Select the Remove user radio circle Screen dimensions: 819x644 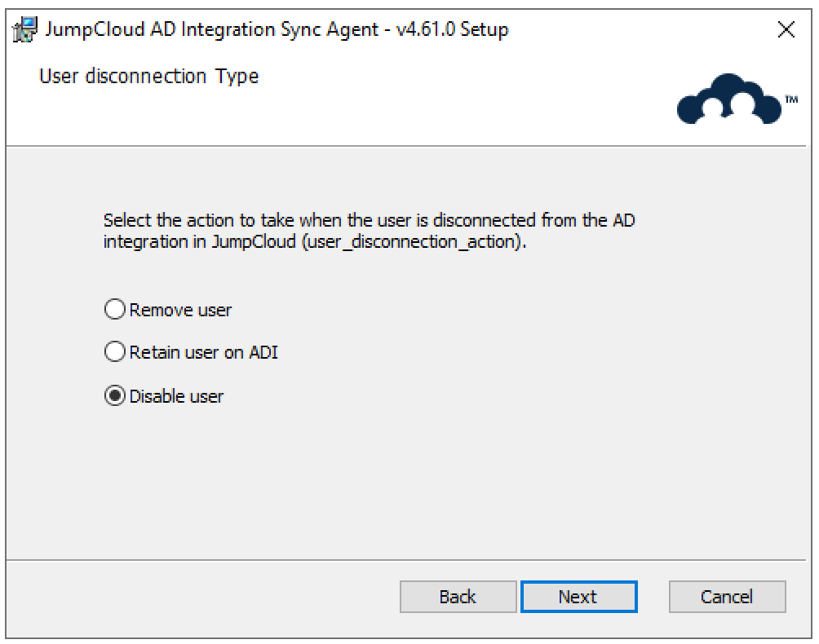pyautogui.click(x=116, y=310)
